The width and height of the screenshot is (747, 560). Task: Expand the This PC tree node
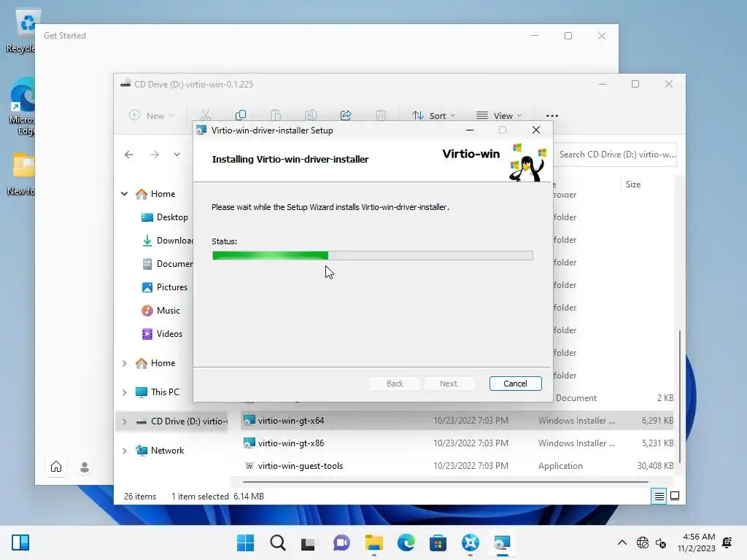point(124,392)
